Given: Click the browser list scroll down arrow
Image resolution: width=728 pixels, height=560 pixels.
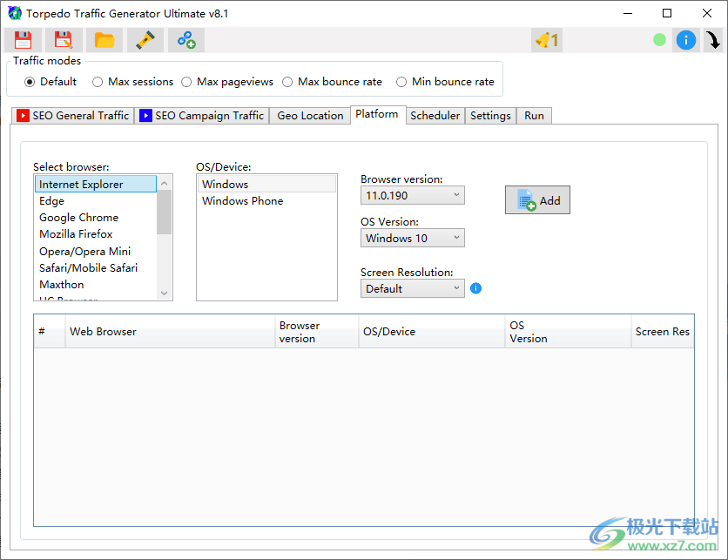Looking at the screenshot, I should (165, 293).
